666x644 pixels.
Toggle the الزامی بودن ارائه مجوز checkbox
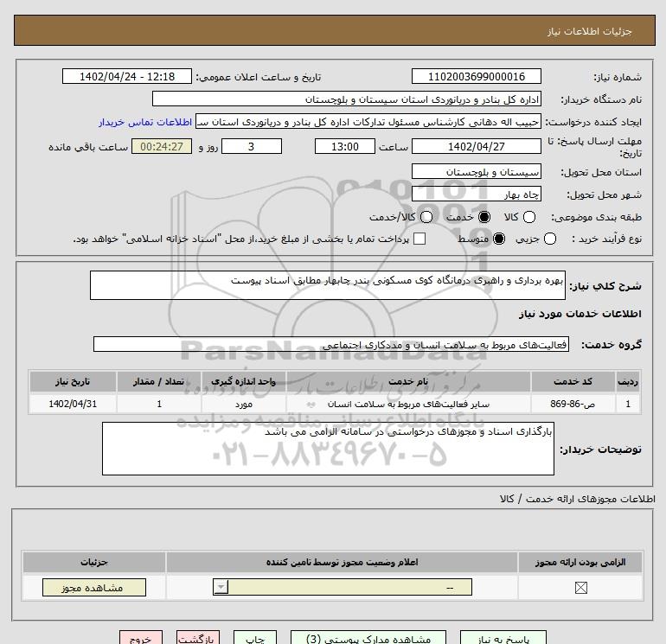(580, 588)
